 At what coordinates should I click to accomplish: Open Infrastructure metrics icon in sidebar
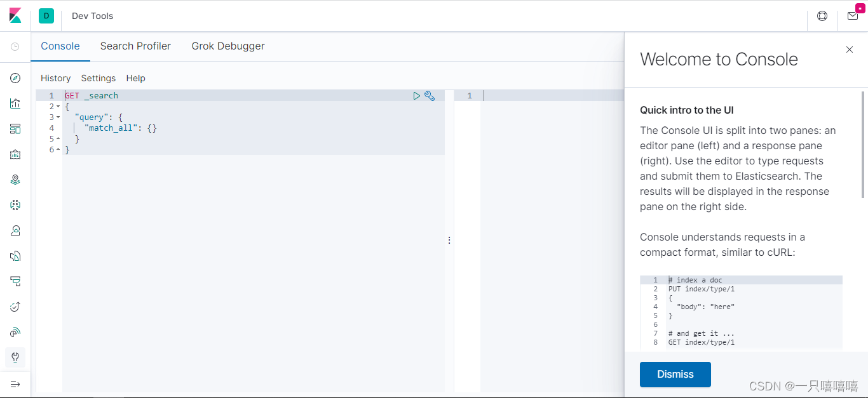tap(15, 230)
